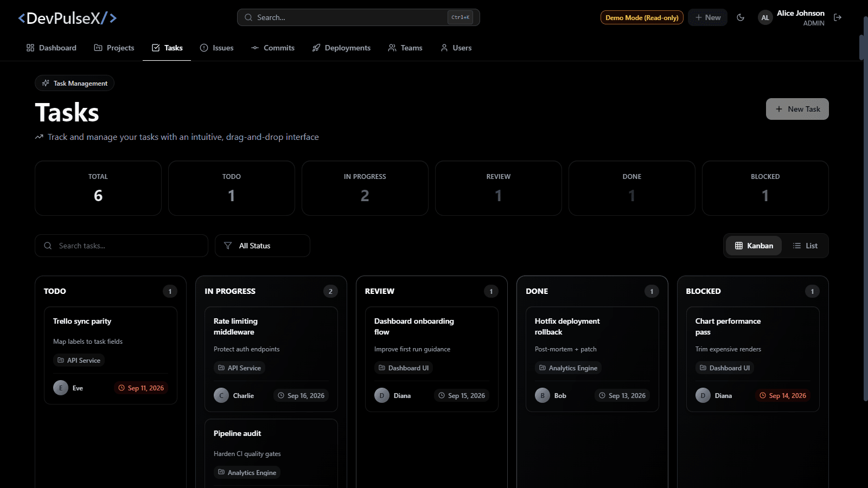This screenshot has height=488, width=868.
Task: Click Bob's avatar
Action: (542, 395)
